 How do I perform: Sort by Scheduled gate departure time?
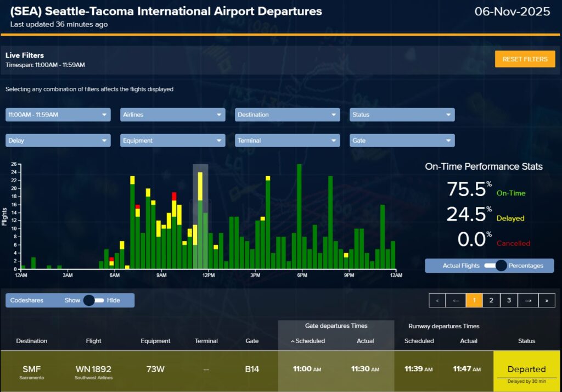(x=307, y=341)
